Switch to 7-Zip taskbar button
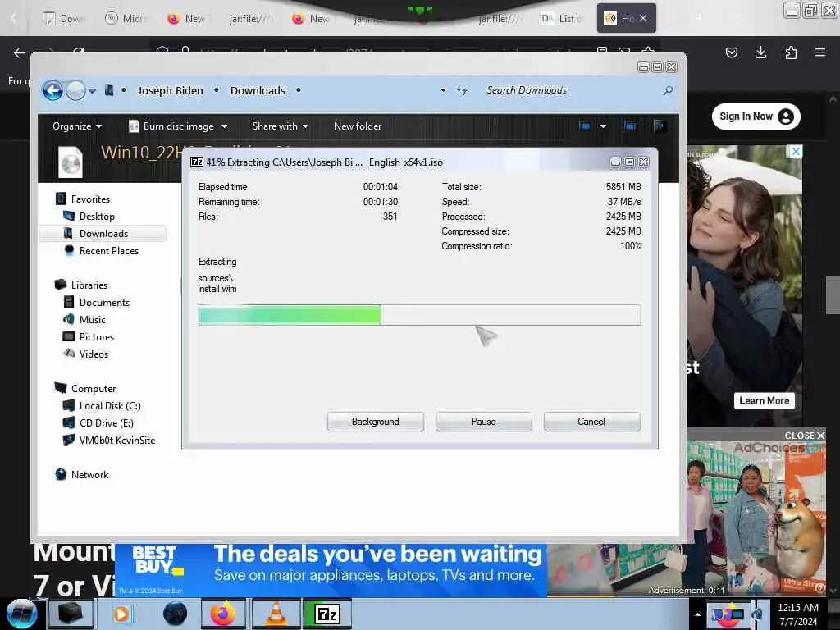The width and height of the screenshot is (840, 630). pos(327,614)
